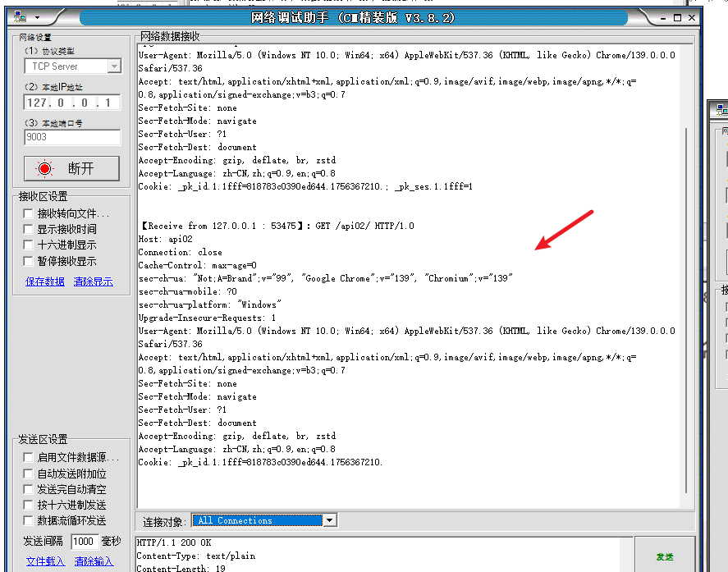The height and width of the screenshot is (572, 728).
Task: Expand the TCP Server protocol type dropdown
Action: point(114,66)
